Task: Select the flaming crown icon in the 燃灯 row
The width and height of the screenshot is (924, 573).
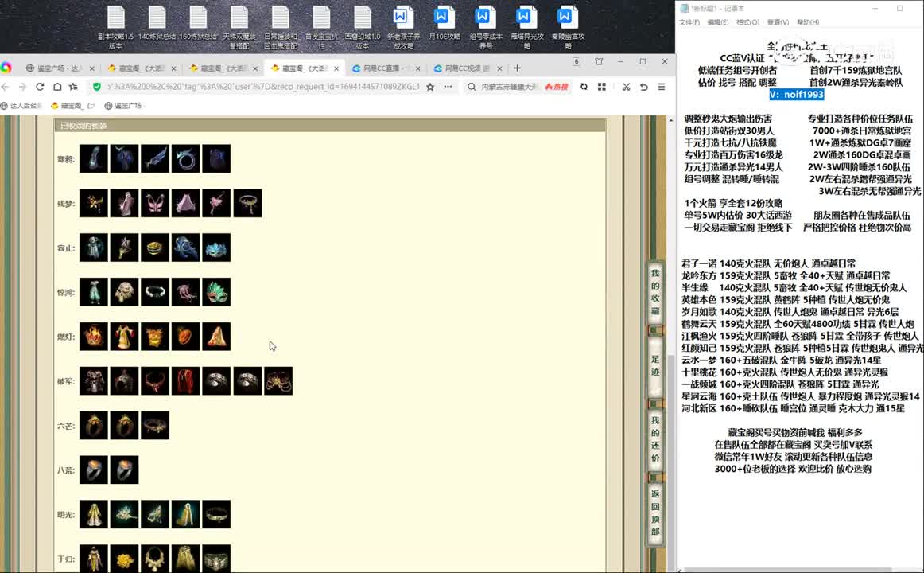Action: (x=94, y=337)
